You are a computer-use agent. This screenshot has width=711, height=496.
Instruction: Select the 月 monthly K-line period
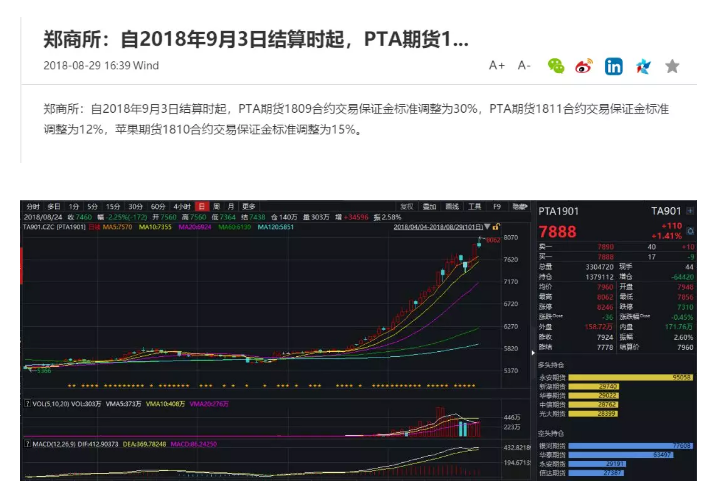click(x=230, y=206)
